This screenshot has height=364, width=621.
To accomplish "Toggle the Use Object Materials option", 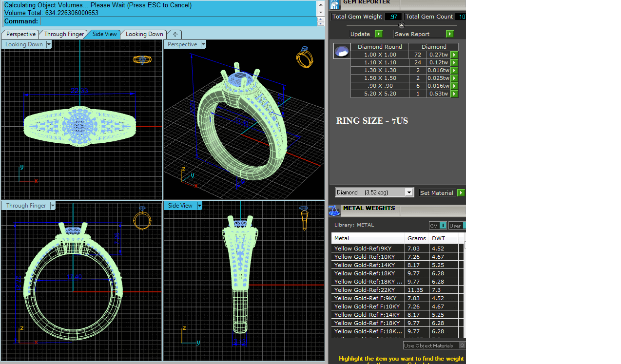I will coord(462,345).
